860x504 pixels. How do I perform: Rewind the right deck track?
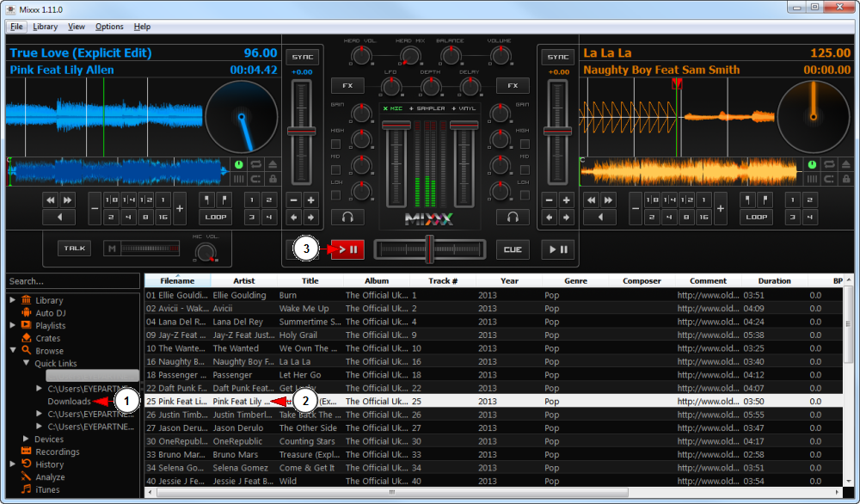592,200
